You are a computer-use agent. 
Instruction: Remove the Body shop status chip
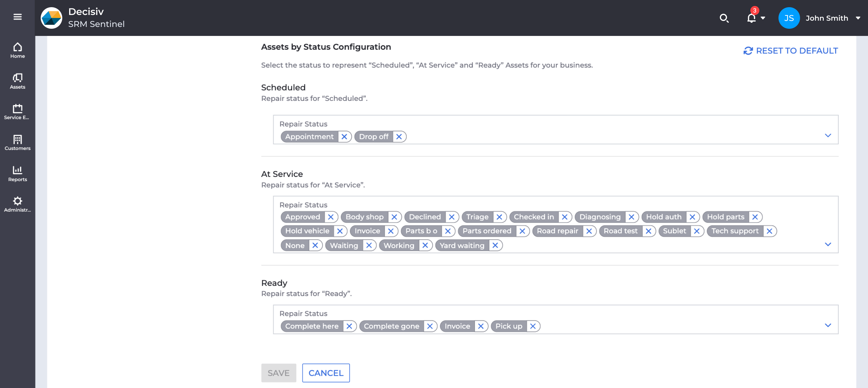pyautogui.click(x=394, y=217)
